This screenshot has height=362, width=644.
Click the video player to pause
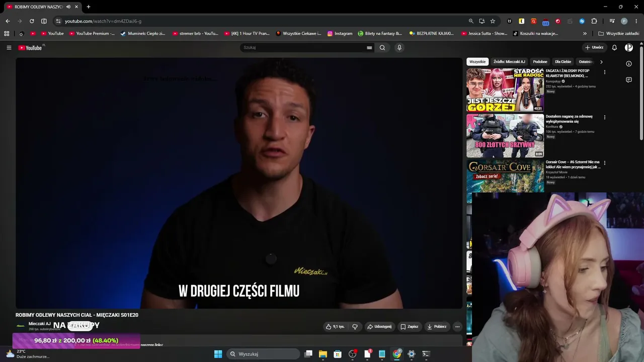click(239, 183)
